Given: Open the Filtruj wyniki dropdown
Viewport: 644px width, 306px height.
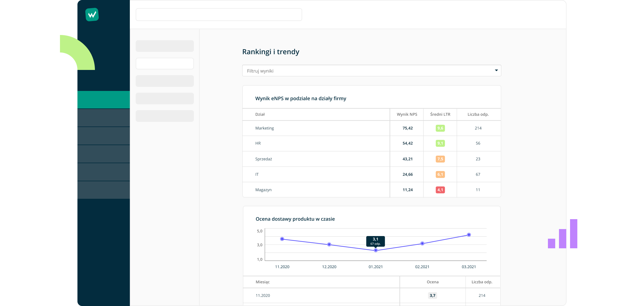Looking at the screenshot, I should tap(371, 71).
